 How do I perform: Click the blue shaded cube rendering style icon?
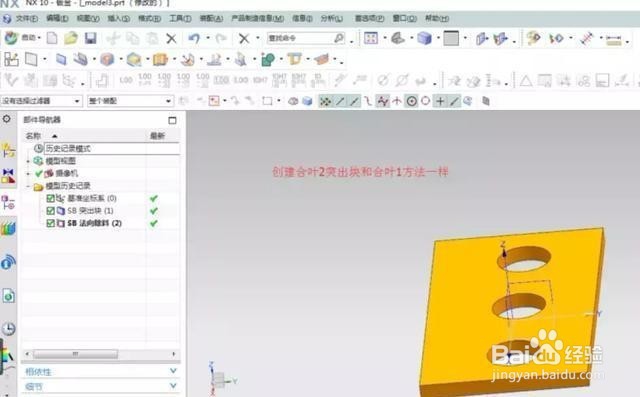pyautogui.click(x=424, y=38)
